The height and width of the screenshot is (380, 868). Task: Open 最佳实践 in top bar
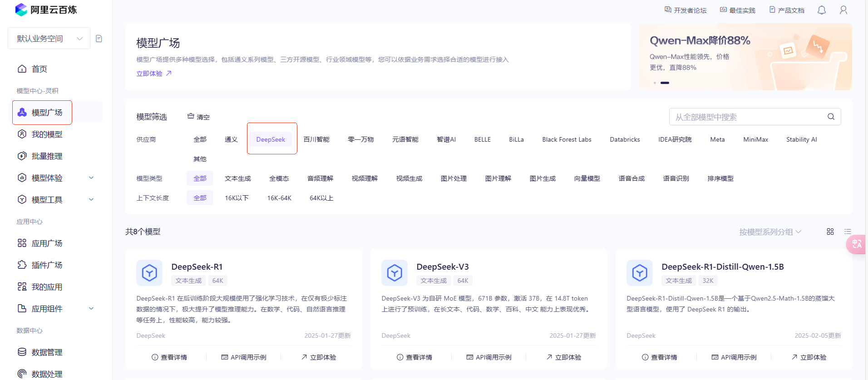click(738, 10)
